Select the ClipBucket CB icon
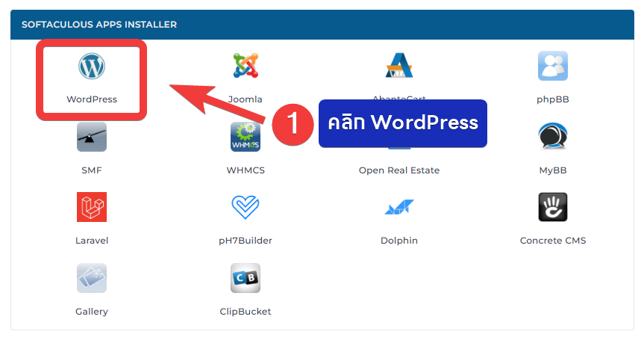 246,278
